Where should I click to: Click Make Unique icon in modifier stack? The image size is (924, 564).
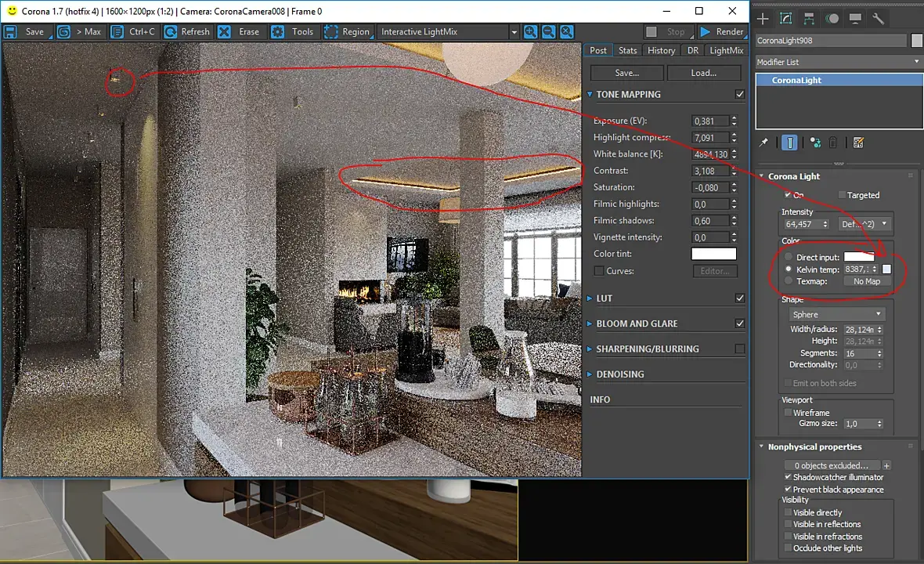tap(815, 143)
